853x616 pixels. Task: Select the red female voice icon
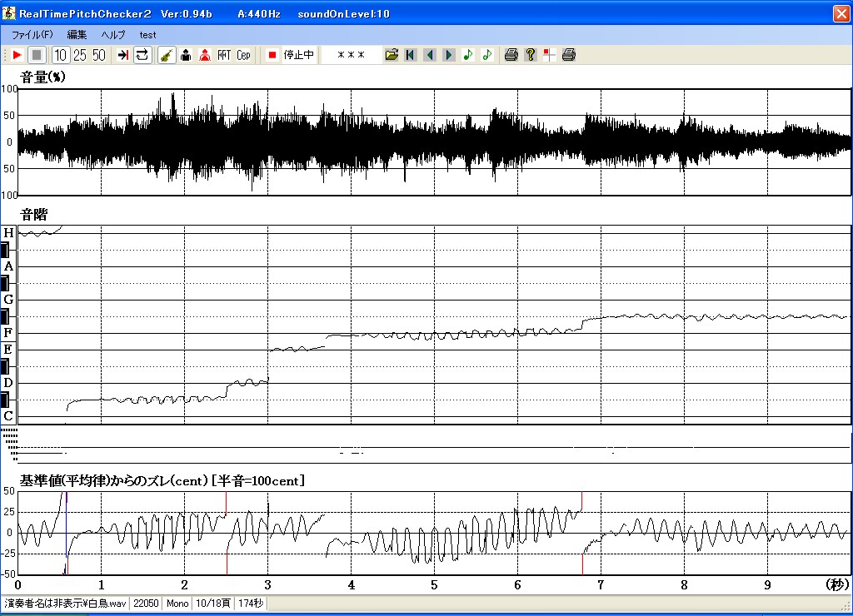205,55
